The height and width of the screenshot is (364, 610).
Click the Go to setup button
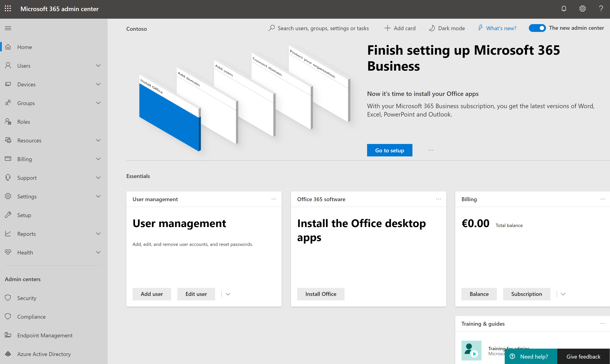[x=389, y=150]
